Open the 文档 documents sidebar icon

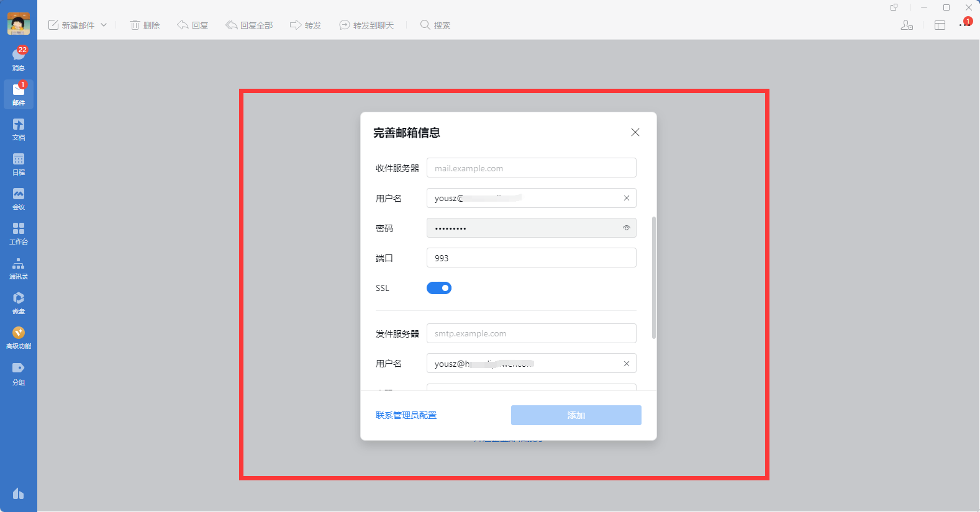[x=19, y=128]
